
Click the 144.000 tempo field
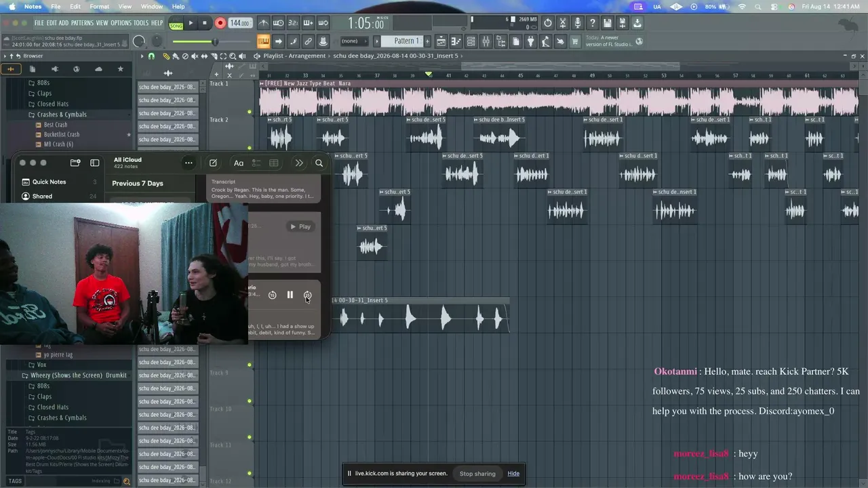coord(239,23)
